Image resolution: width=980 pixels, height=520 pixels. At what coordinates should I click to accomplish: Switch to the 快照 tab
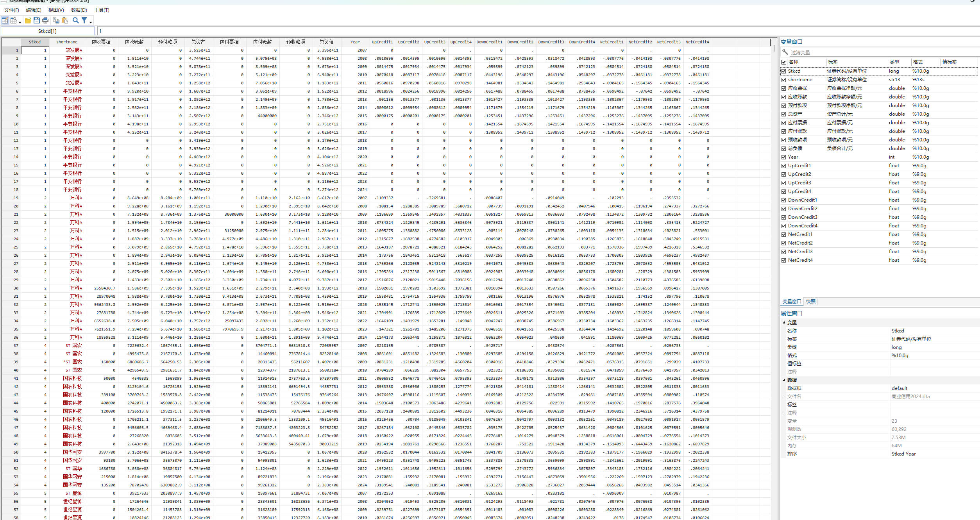(x=811, y=301)
